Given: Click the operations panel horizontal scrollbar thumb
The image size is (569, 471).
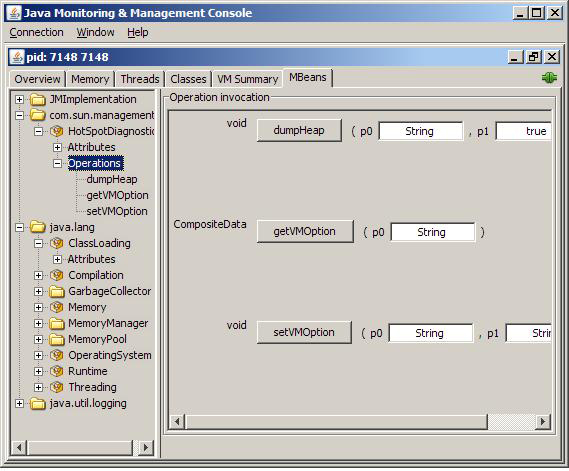Looking at the screenshot, I should coord(336,422).
